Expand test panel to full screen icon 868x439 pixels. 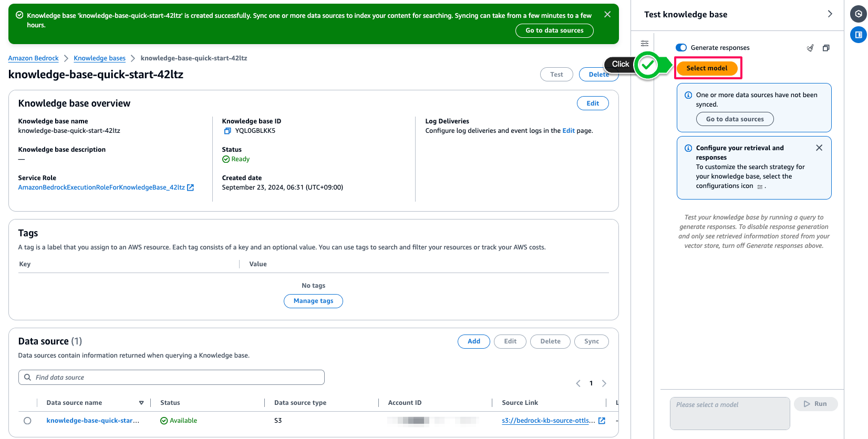826,48
